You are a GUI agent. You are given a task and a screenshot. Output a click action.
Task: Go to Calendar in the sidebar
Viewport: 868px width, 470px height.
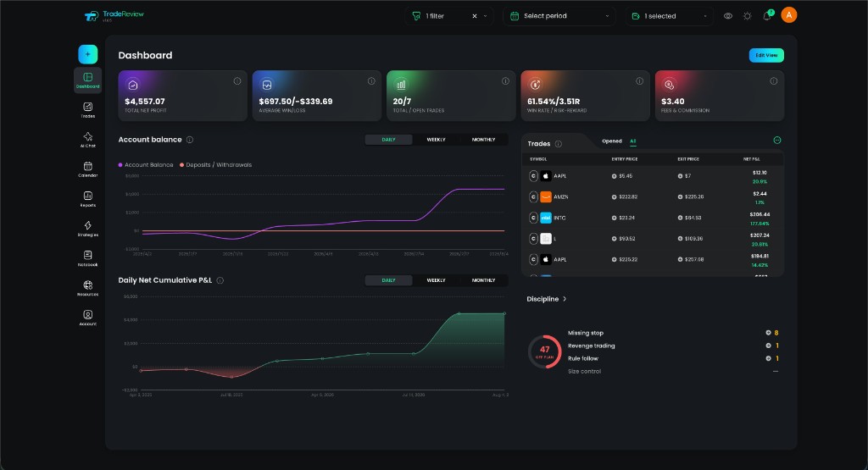(x=87, y=169)
